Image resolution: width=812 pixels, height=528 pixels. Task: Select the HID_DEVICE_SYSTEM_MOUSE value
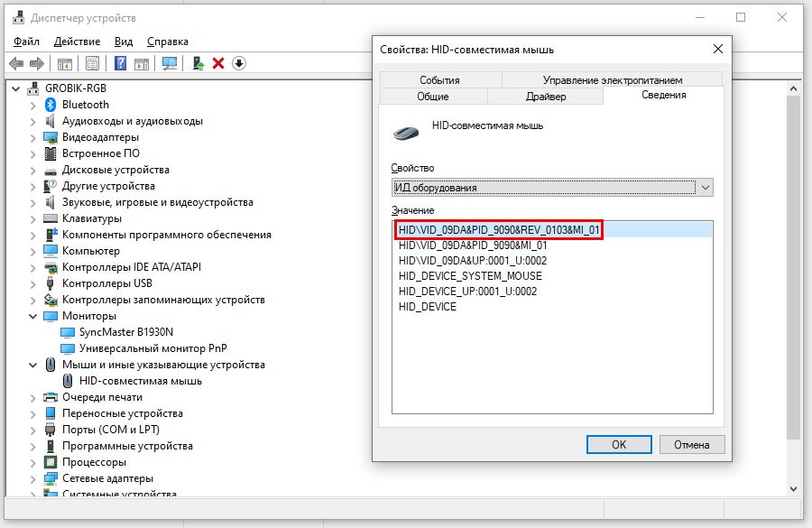click(470, 276)
